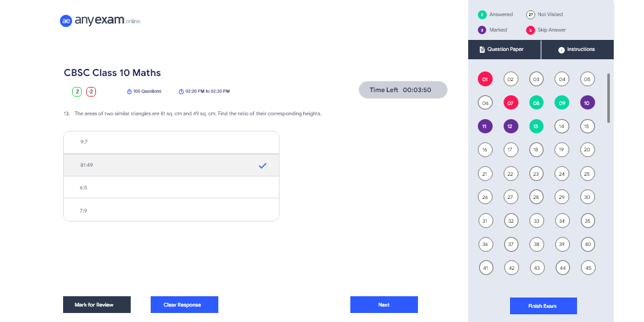The height and width of the screenshot is (322, 644).
Task: Click the purple Marked legend badge
Action: pos(482,30)
